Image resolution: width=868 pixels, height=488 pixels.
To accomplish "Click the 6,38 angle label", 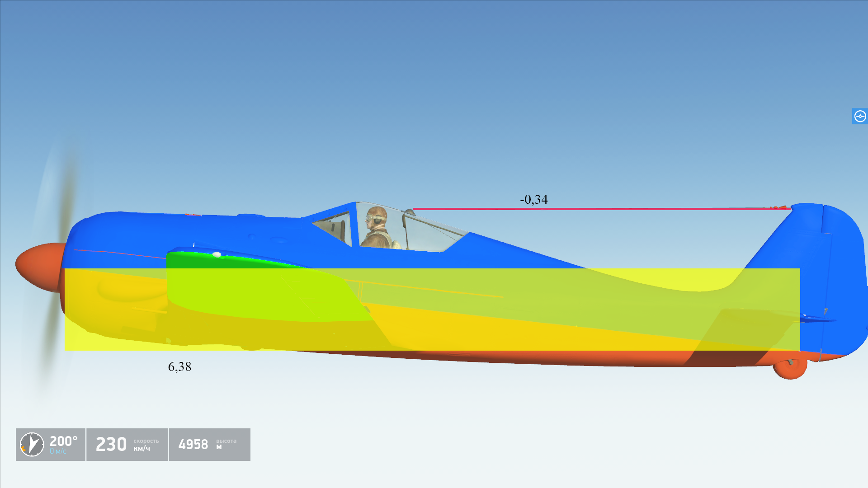I will pos(179,367).
